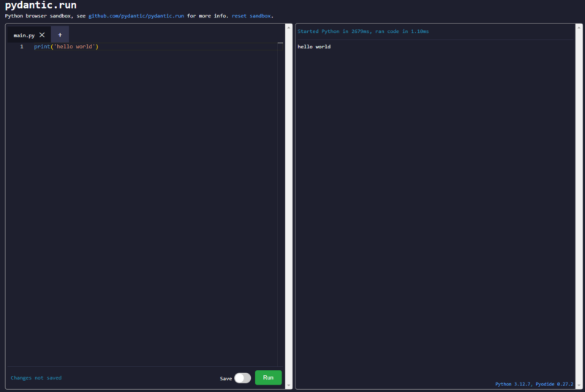Open the github.com/pydantic/pydantic.run link
Image resolution: width=585 pixels, height=392 pixels.
coord(136,15)
